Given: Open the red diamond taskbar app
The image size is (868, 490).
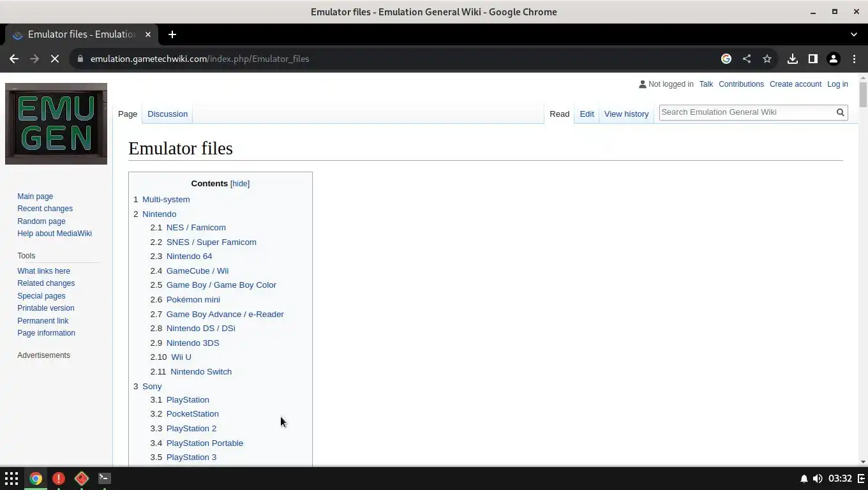Looking at the screenshot, I should (x=82, y=479).
